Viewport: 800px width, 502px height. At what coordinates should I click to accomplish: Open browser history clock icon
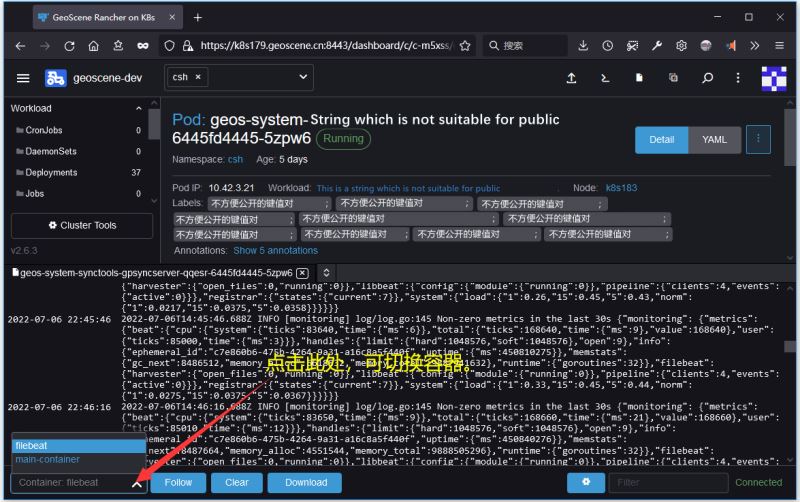click(607, 46)
